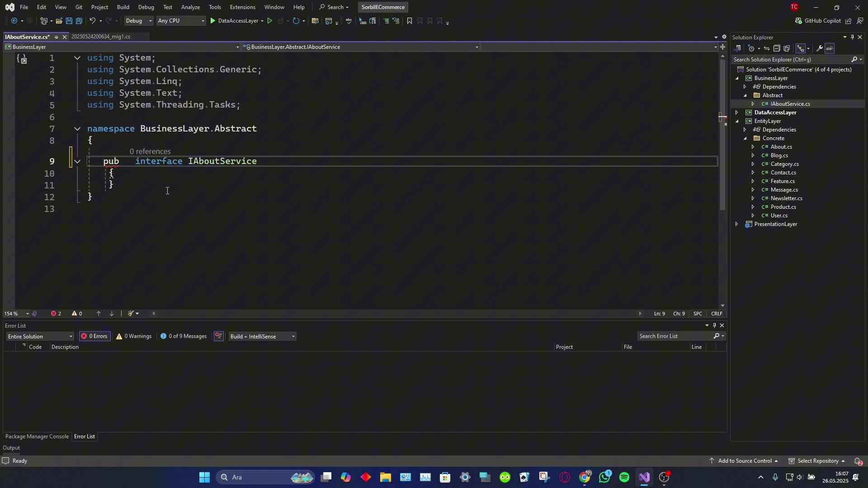Open the Analyze menu
868x488 pixels.
point(190,7)
